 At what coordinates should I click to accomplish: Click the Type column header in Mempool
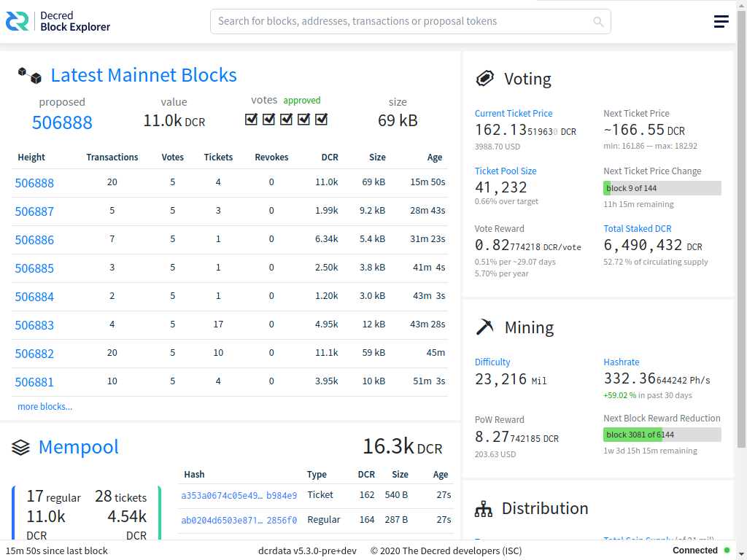click(x=317, y=474)
